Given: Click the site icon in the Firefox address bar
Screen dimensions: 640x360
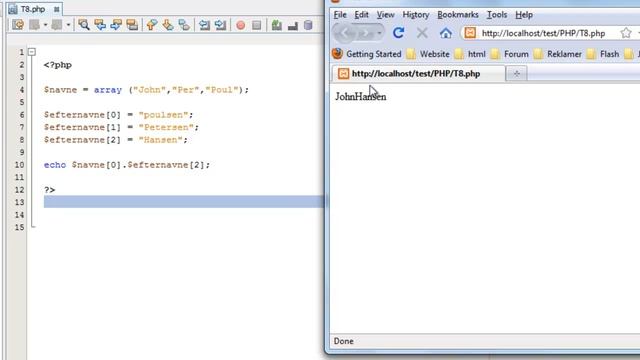Looking at the screenshot, I should click(470, 33).
